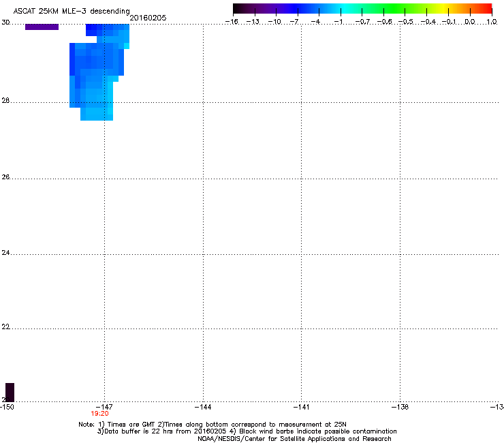
Task: Click the 30 latitude label
Action: (x=5, y=22)
